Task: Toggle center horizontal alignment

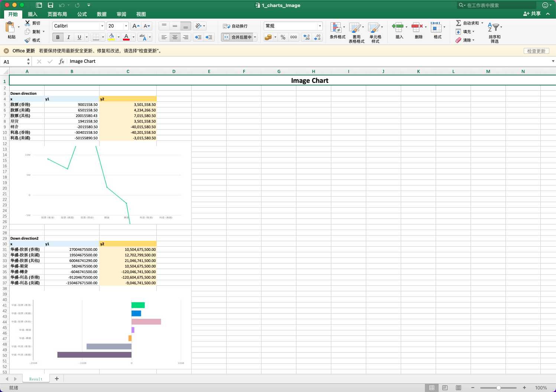Action: click(175, 37)
